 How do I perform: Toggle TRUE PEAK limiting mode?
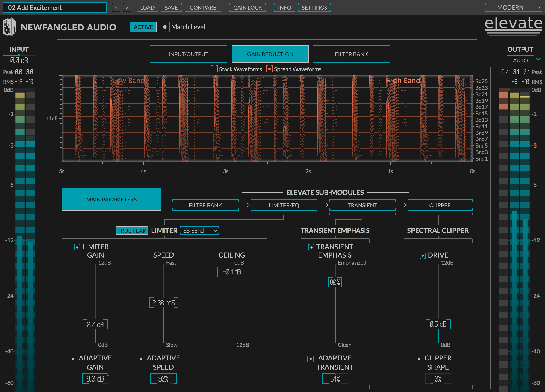pyautogui.click(x=132, y=231)
